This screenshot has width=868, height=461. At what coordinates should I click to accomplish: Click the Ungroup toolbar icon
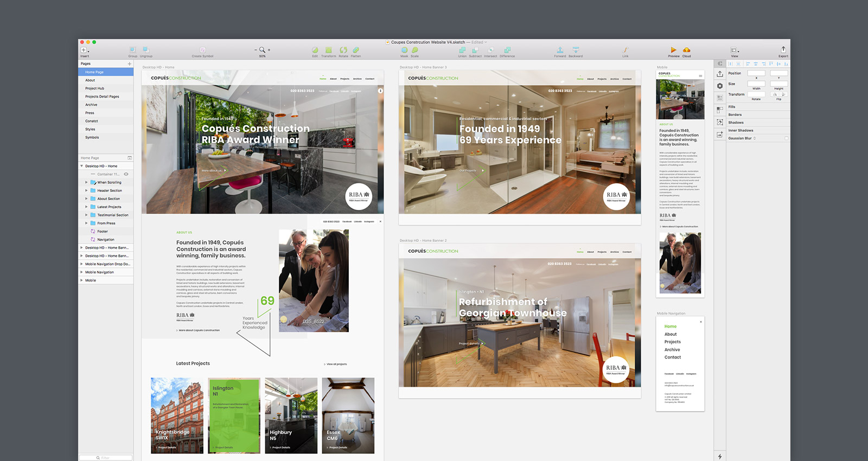(146, 50)
